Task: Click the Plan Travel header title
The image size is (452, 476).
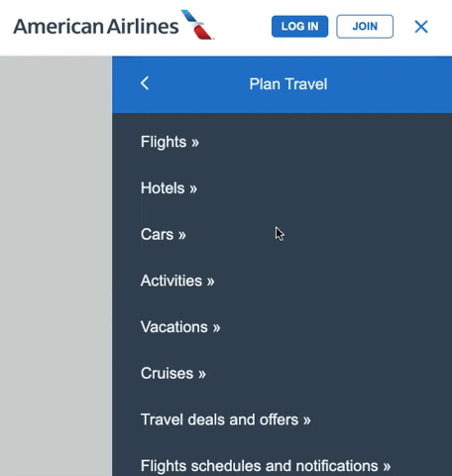Action: 288,84
